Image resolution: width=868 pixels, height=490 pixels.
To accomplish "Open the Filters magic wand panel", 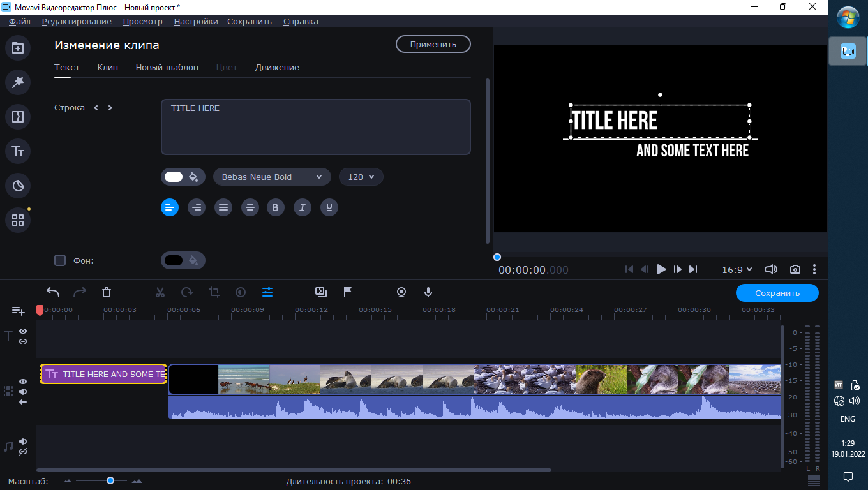I will 18,82.
